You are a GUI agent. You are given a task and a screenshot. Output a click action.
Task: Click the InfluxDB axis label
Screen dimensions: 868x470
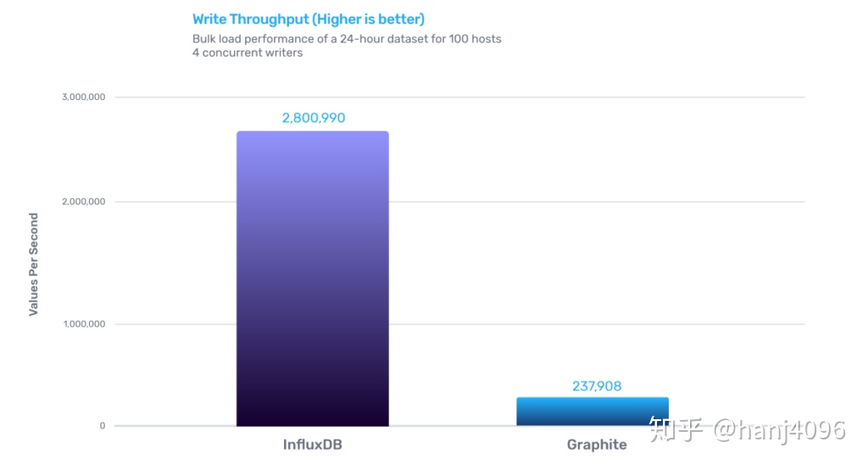pos(312,445)
